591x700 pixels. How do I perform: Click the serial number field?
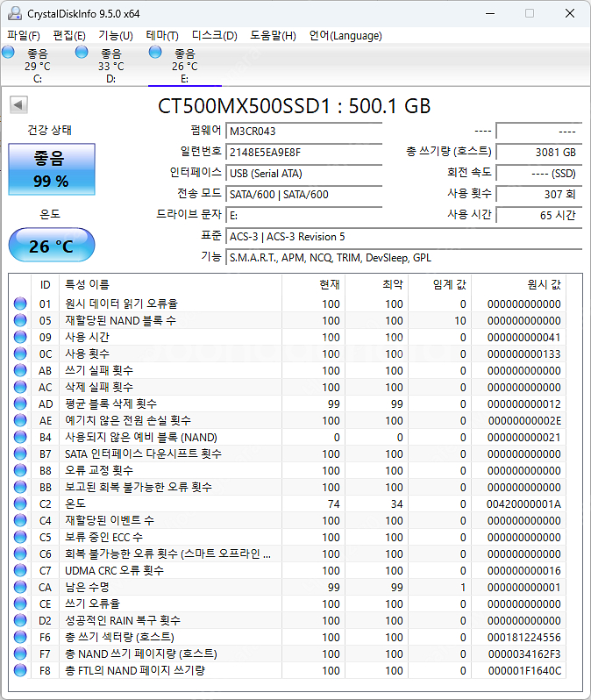tap(303, 152)
